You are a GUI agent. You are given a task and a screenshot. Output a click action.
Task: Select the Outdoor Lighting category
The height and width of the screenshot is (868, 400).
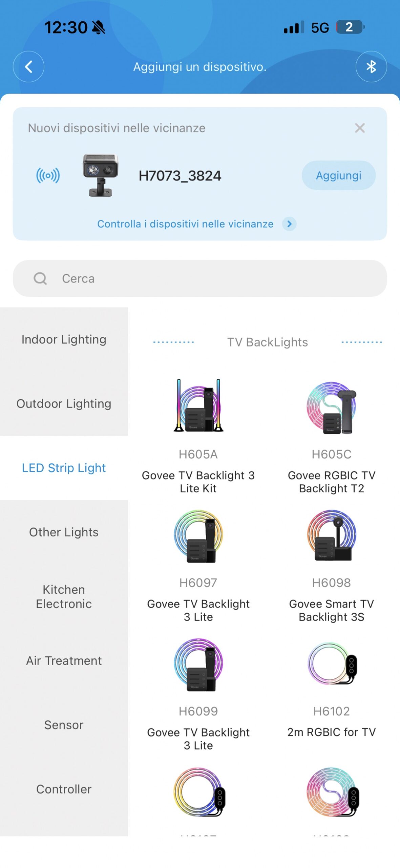(64, 403)
